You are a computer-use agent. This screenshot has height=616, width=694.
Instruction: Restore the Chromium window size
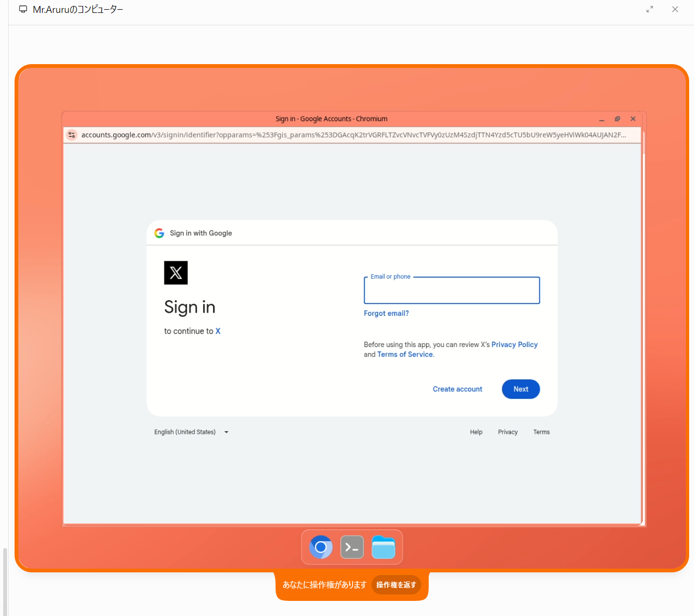[x=617, y=119]
